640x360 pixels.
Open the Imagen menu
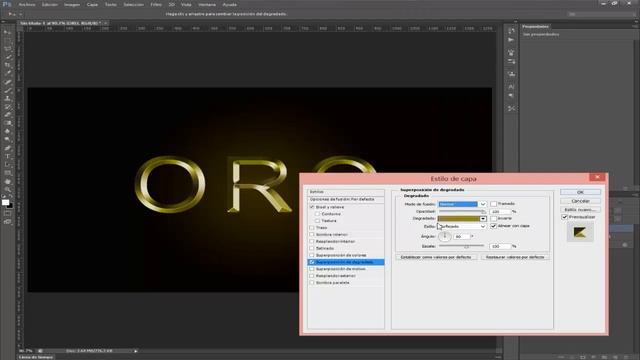[x=72, y=4]
